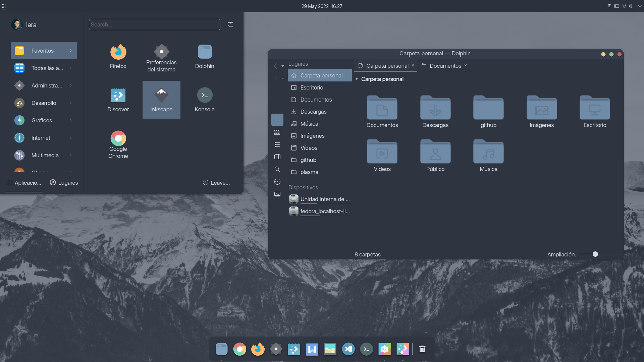Image resolution: width=644 pixels, height=362 pixels.
Task: Open the Público folder in file view
Action: click(435, 156)
